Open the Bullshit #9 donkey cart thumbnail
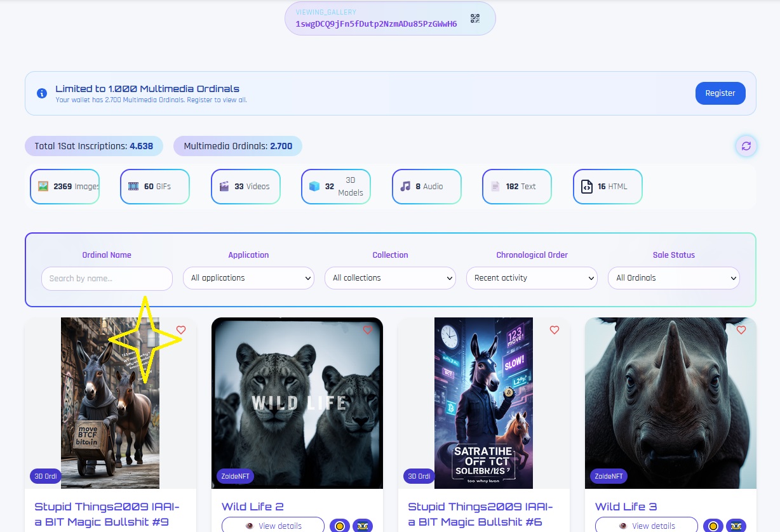Screen dimensions: 780x532 (x=111, y=403)
